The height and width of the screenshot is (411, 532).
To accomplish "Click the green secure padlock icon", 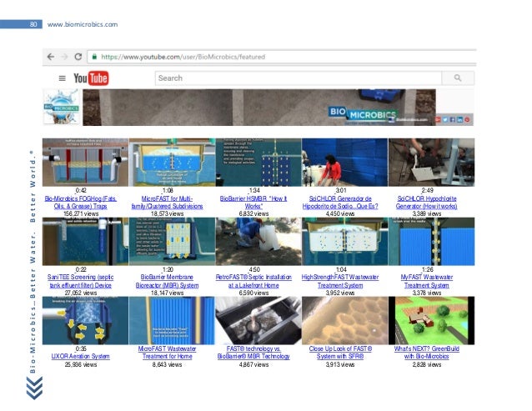I will pyautogui.click(x=94, y=57).
